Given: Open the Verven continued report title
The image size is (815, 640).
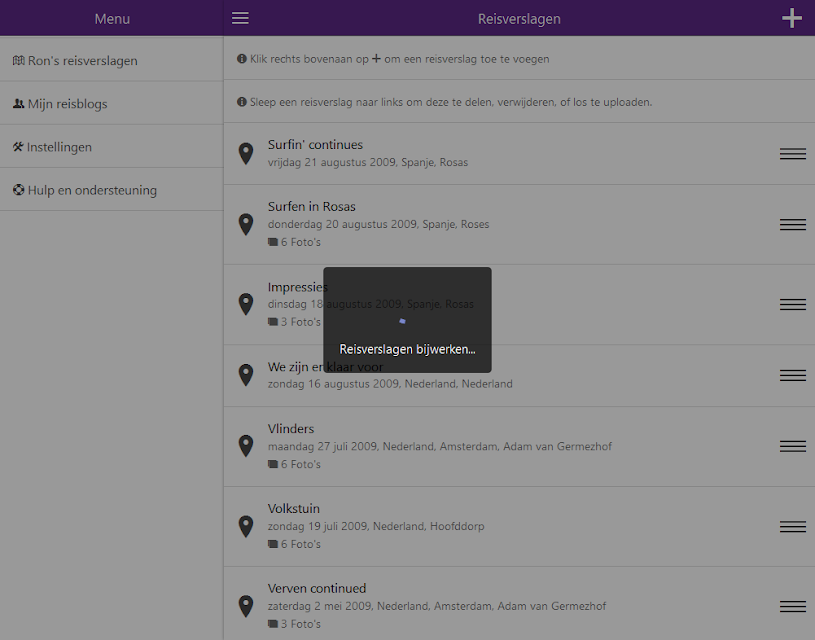Looking at the screenshot, I should [317, 588].
